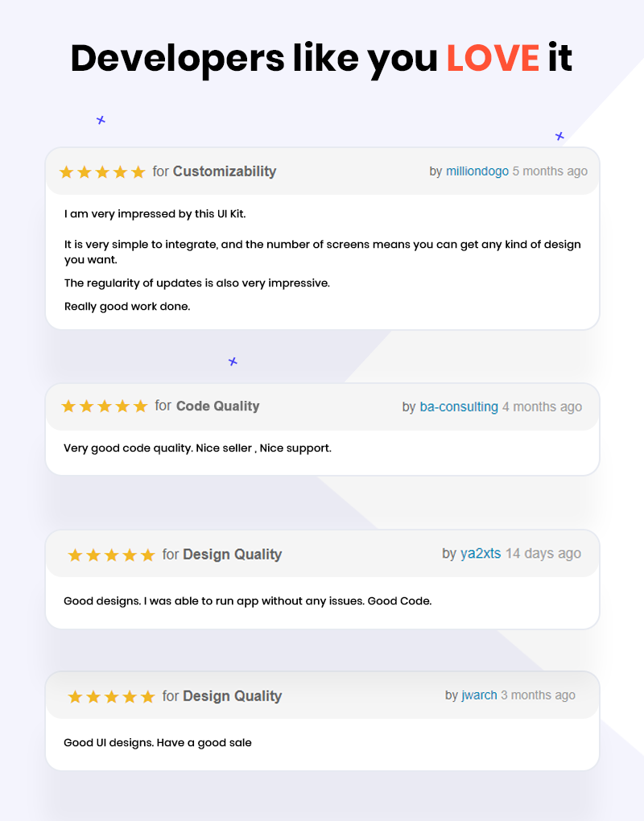
Task: Click the Code Quality rating label
Action: coord(218,406)
